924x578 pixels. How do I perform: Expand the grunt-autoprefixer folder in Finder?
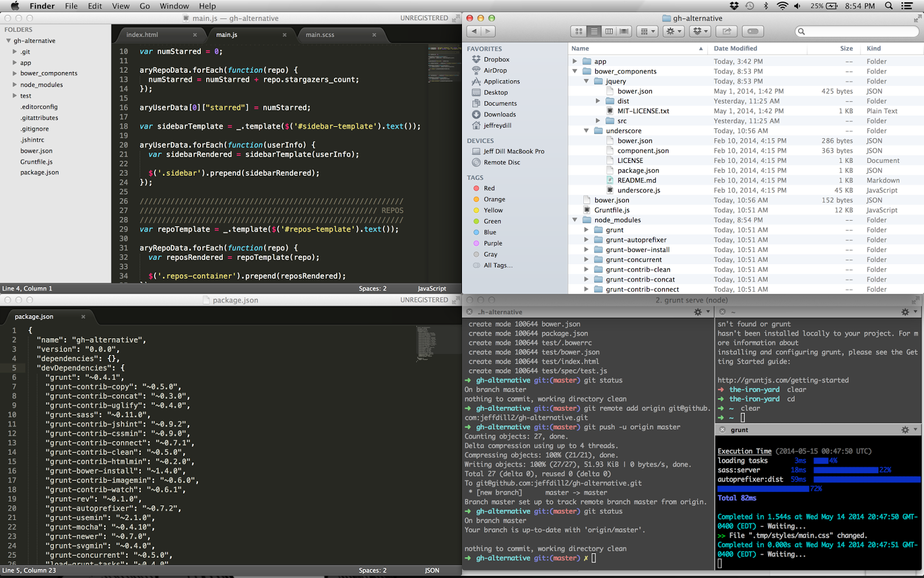point(586,240)
